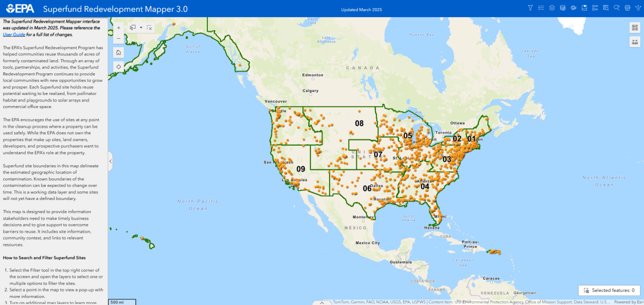Open the map Legend
This screenshot has height=305, width=644.
coord(541,8)
